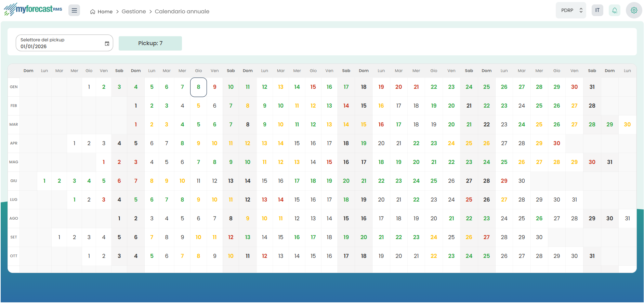Viewport: 644px width, 303px height.
Task: Select March 1 in the MAR row
Action: [x=136, y=125]
